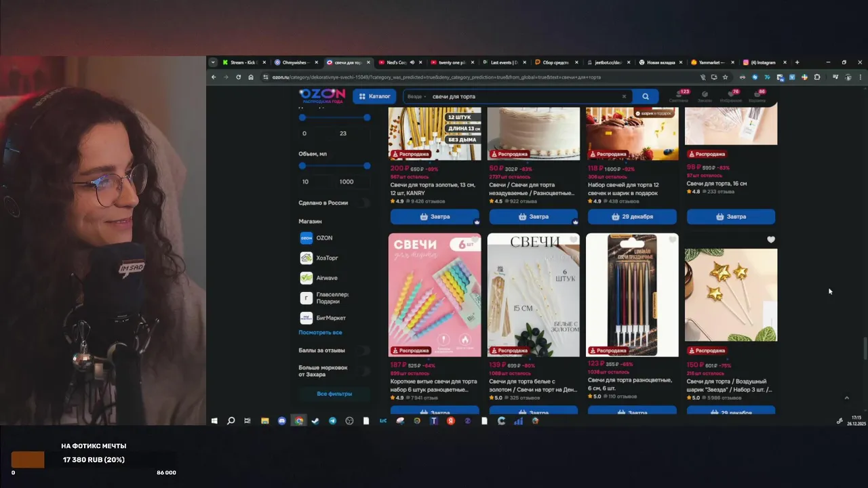Bookmark the page with the star icon
The height and width of the screenshot is (488, 868).
[x=725, y=77]
